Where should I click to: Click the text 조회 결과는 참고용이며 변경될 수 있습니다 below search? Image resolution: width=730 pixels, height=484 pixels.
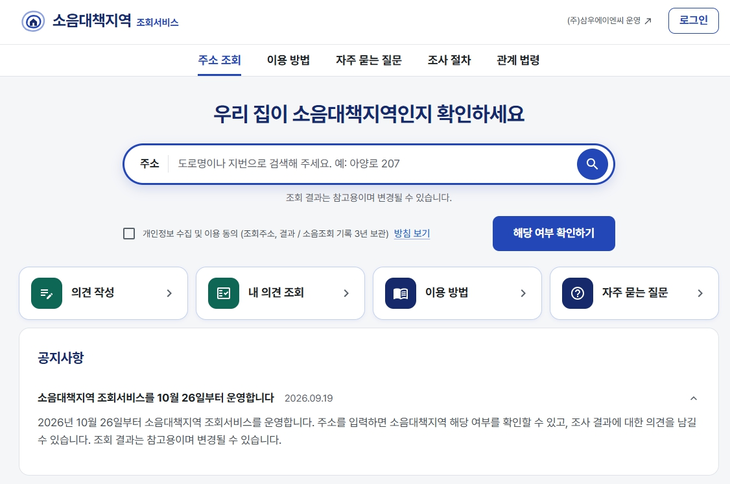(369, 198)
